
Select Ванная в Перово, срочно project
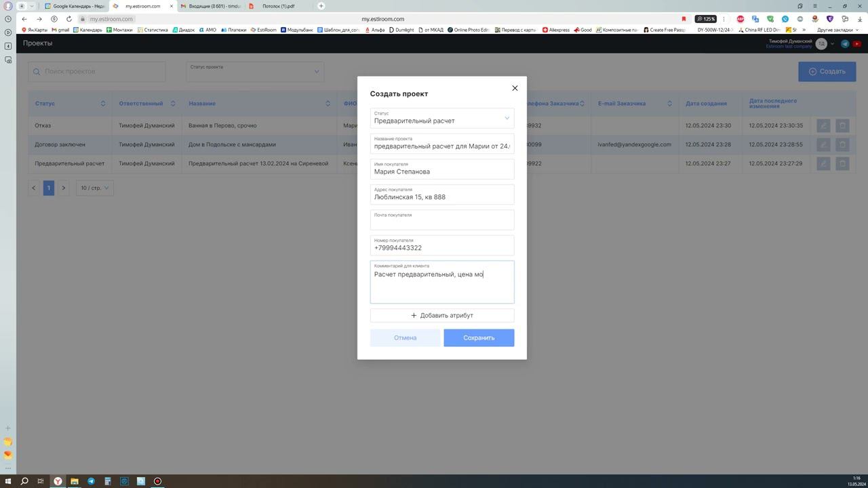coord(222,125)
